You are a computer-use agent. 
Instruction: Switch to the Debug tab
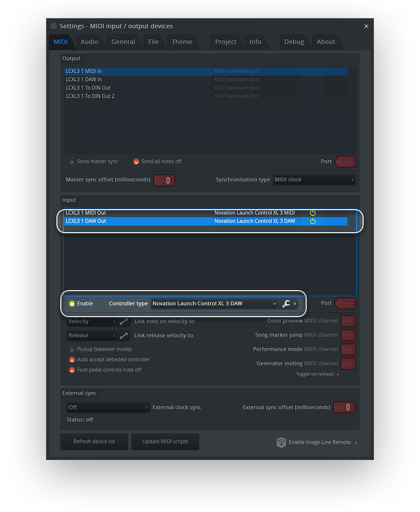[294, 42]
